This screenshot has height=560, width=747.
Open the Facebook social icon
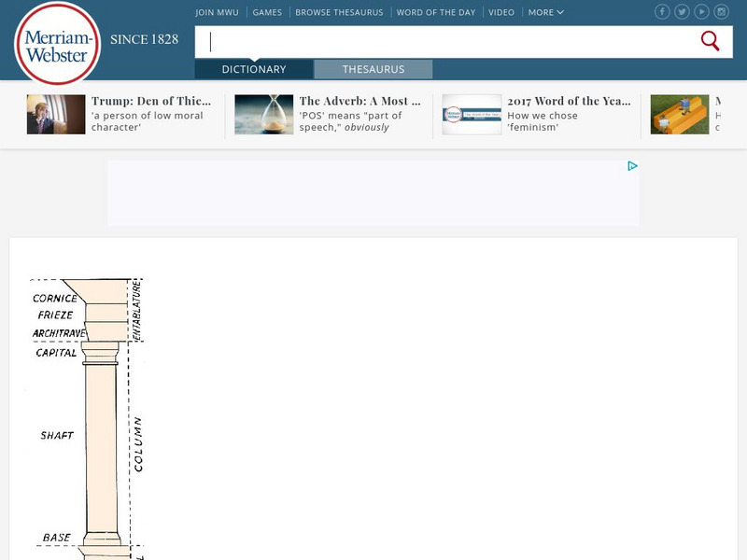(662, 12)
